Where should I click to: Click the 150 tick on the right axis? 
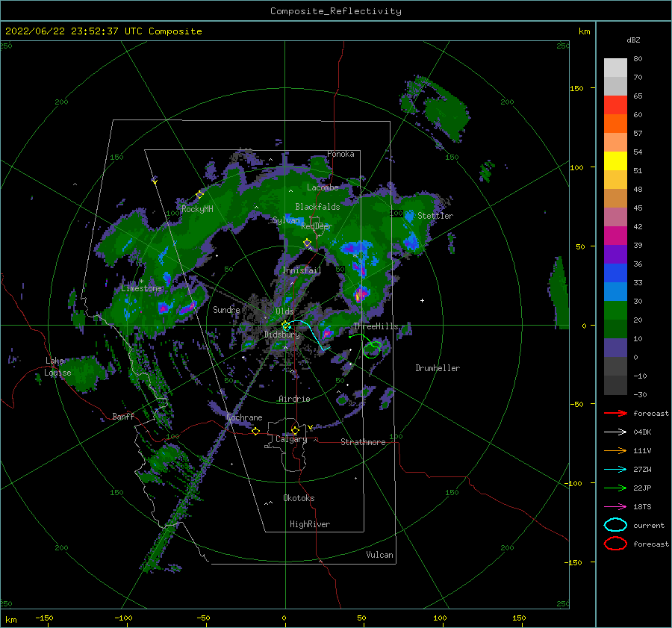576,88
